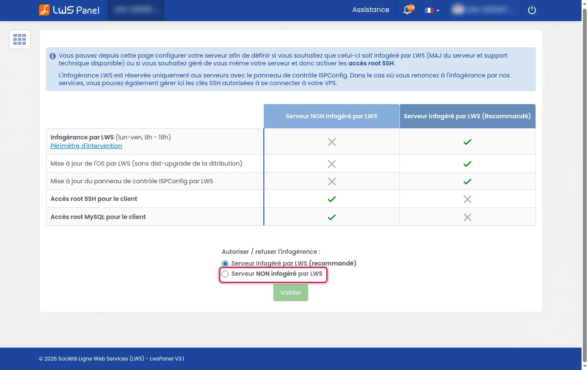
Task: Click the cross for Infogérance in NON infogéré column
Action: [332, 142]
